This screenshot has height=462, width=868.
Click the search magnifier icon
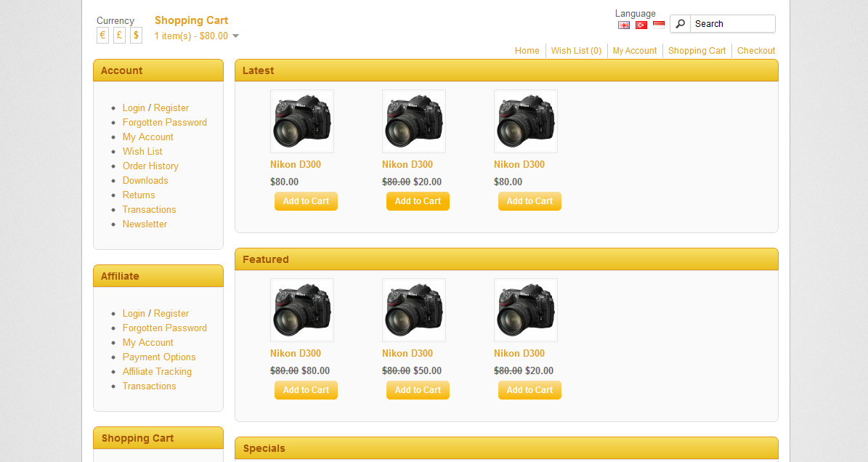(681, 24)
